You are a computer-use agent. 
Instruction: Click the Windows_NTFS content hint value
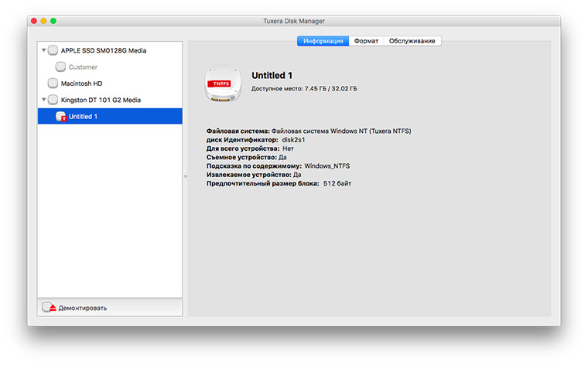tap(327, 166)
